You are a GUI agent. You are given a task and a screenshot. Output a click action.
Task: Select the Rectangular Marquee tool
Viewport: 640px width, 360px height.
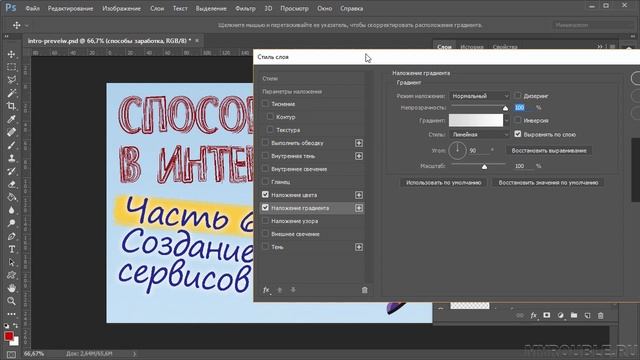[x=11, y=67]
